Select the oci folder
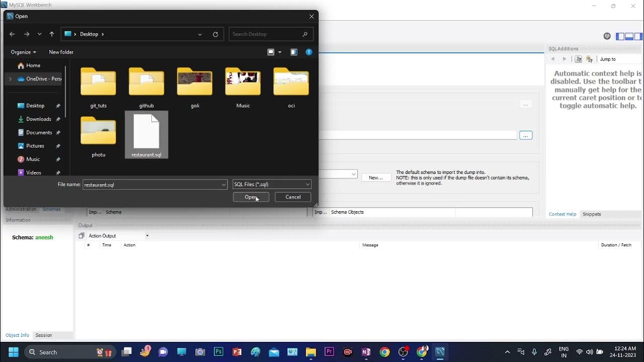The image size is (644, 362). tap(291, 87)
